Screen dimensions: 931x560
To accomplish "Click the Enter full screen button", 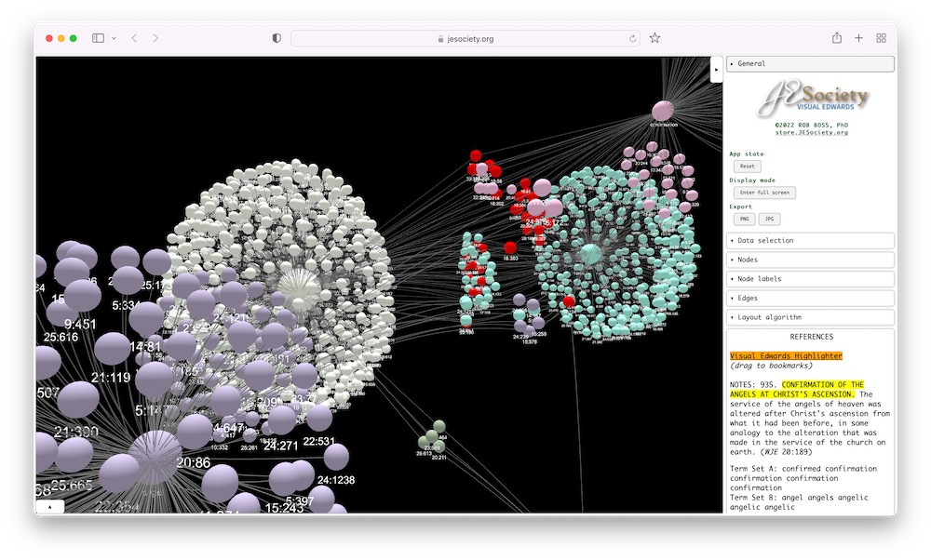I will [764, 193].
